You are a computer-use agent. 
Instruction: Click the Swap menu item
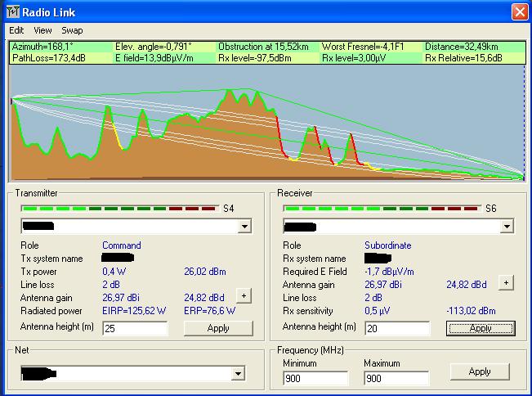point(72,30)
